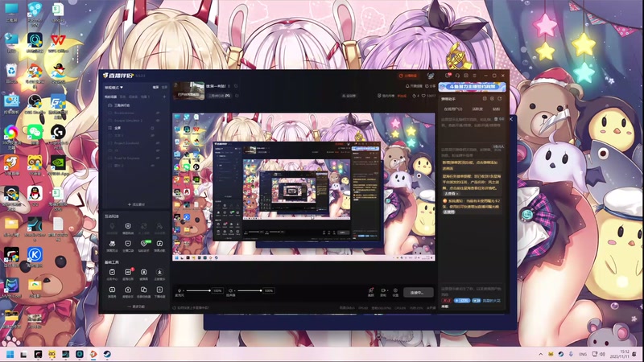Open the tool with the green new badge
Viewport: 644px width, 362px height.
144,244
